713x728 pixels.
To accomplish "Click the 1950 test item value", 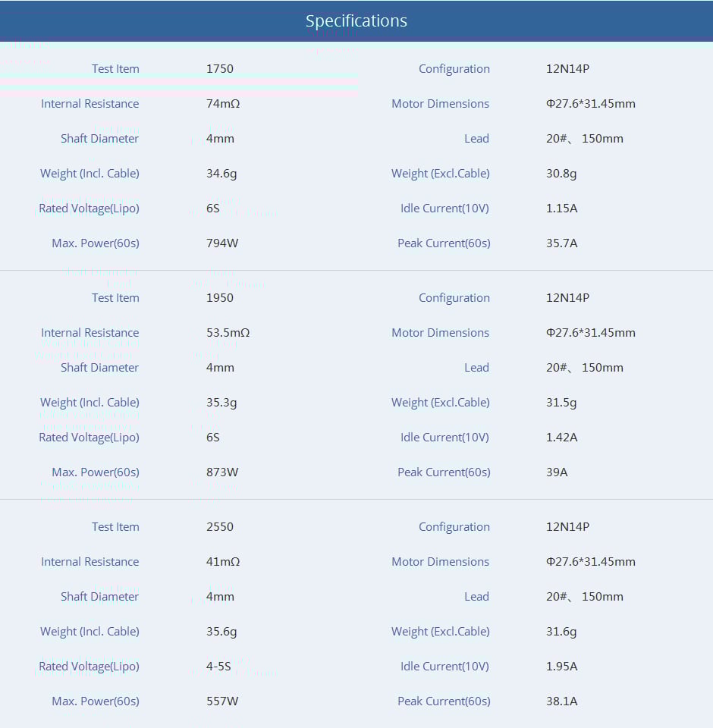I will pos(220,298).
